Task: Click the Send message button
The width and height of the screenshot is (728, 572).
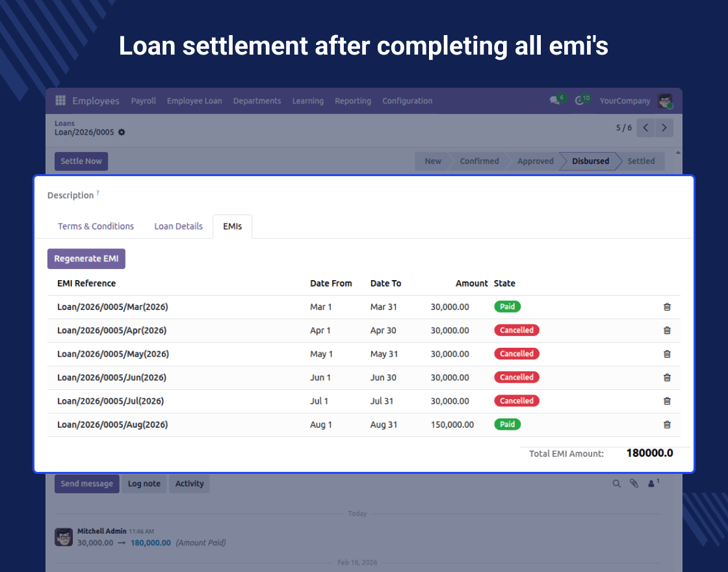Action: (87, 484)
